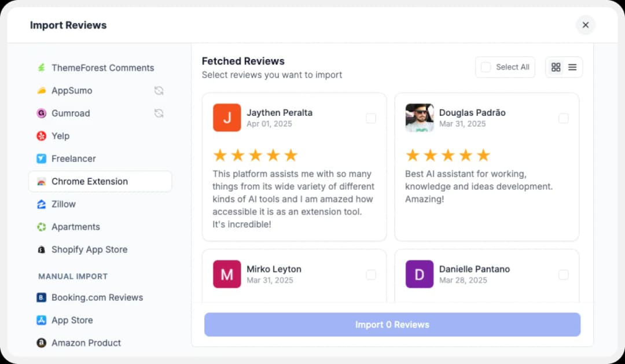
Task: Open Amazon Product import option
Action: point(86,343)
